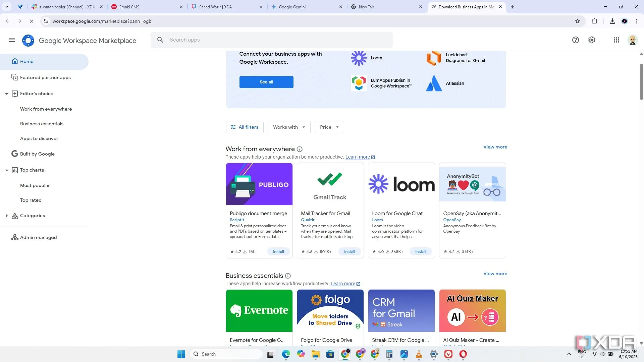The height and width of the screenshot is (362, 644).
Task: Expand the Categories section
Action: pyautogui.click(x=7, y=216)
